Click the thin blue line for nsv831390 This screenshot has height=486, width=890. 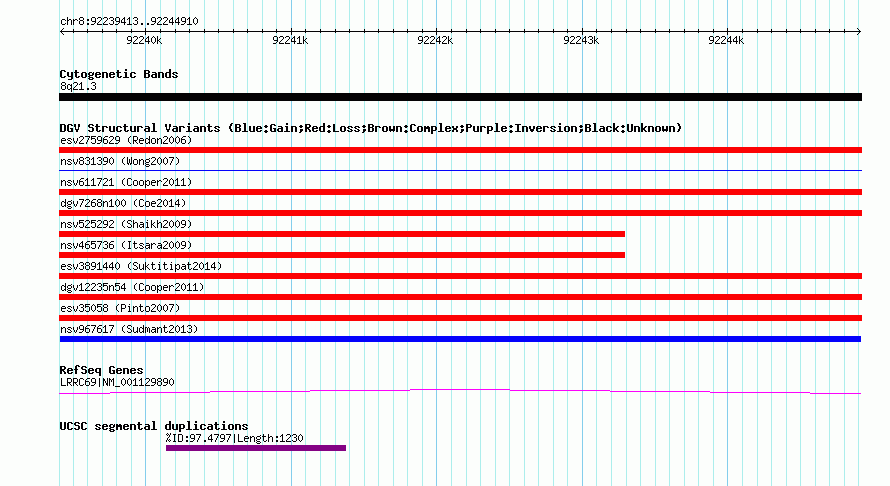click(x=460, y=170)
